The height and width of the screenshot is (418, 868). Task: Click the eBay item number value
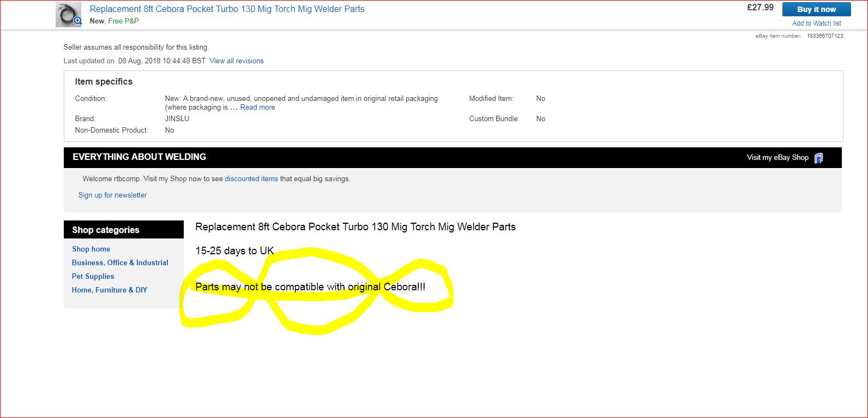824,36
